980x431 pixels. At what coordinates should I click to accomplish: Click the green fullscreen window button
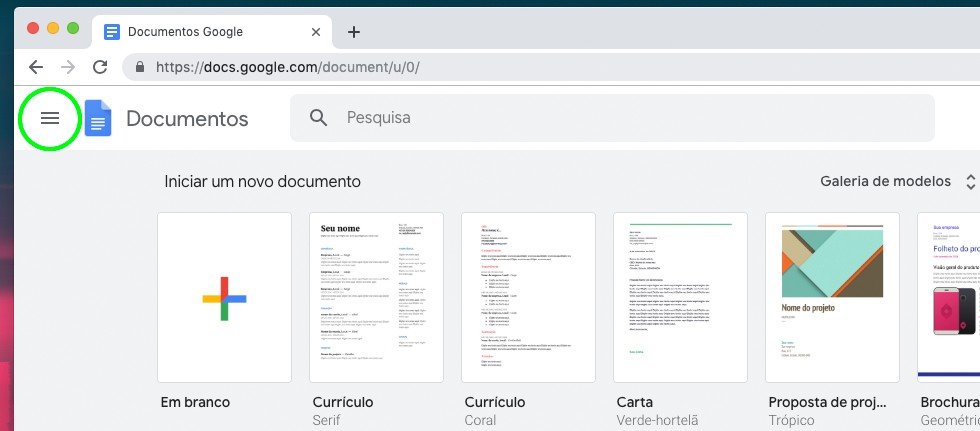[x=73, y=28]
